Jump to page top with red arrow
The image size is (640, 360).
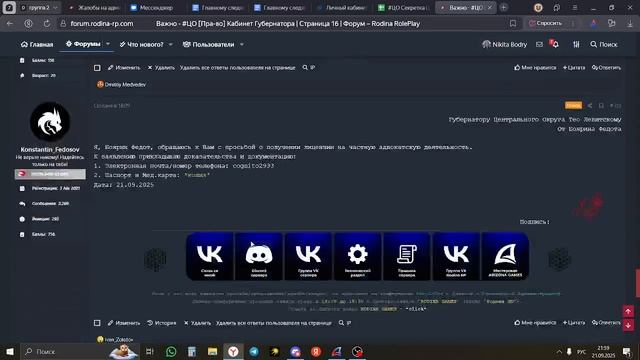click(628, 311)
